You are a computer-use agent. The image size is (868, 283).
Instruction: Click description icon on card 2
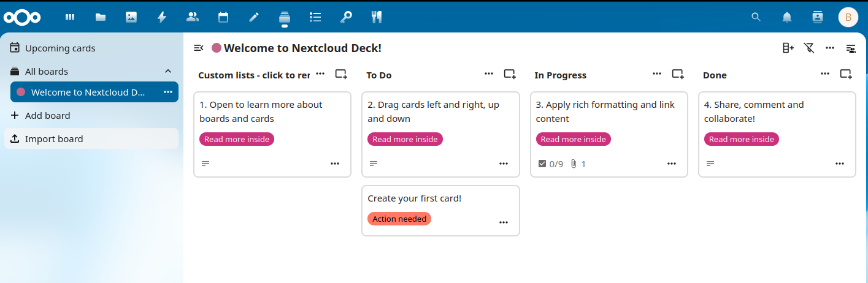(x=374, y=164)
